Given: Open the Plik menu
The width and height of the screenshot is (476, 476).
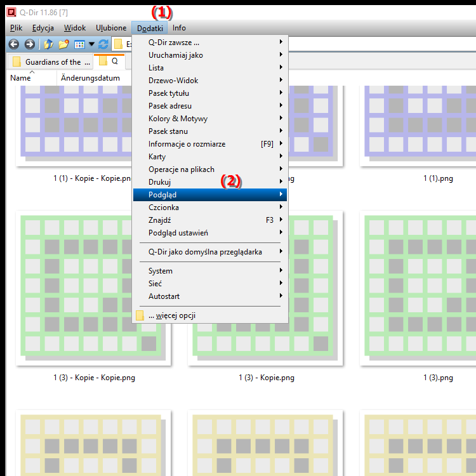Looking at the screenshot, I should click(x=16, y=28).
